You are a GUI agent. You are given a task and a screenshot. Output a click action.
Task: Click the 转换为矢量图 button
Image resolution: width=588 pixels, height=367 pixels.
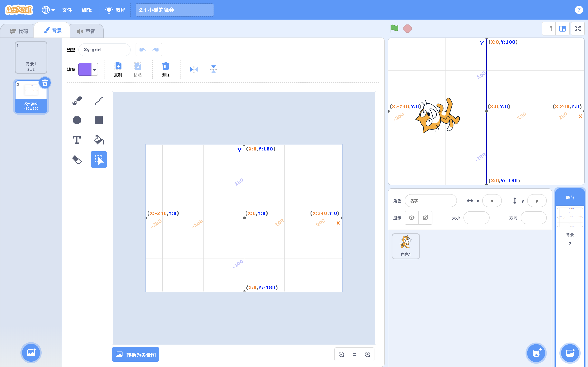tap(136, 355)
